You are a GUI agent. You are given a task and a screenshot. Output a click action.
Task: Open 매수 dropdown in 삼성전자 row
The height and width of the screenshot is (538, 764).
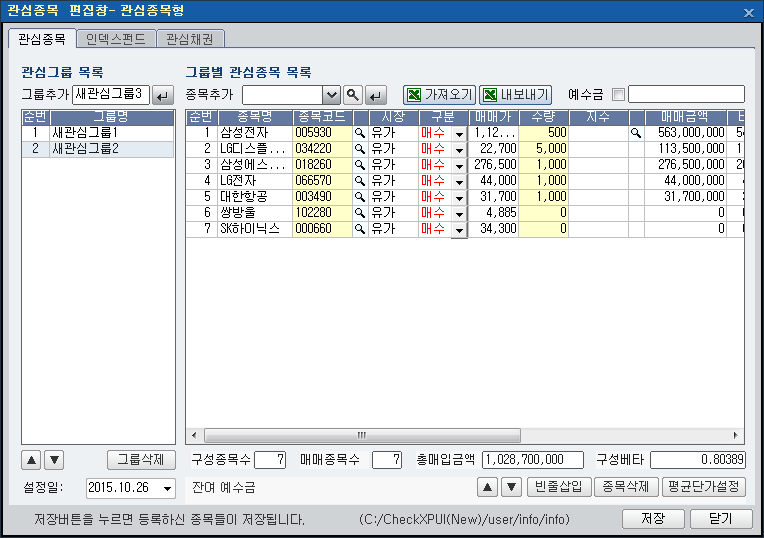click(x=459, y=134)
